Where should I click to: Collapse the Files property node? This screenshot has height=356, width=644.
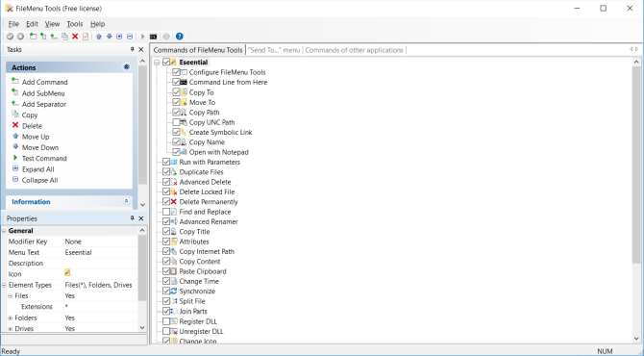11,296
